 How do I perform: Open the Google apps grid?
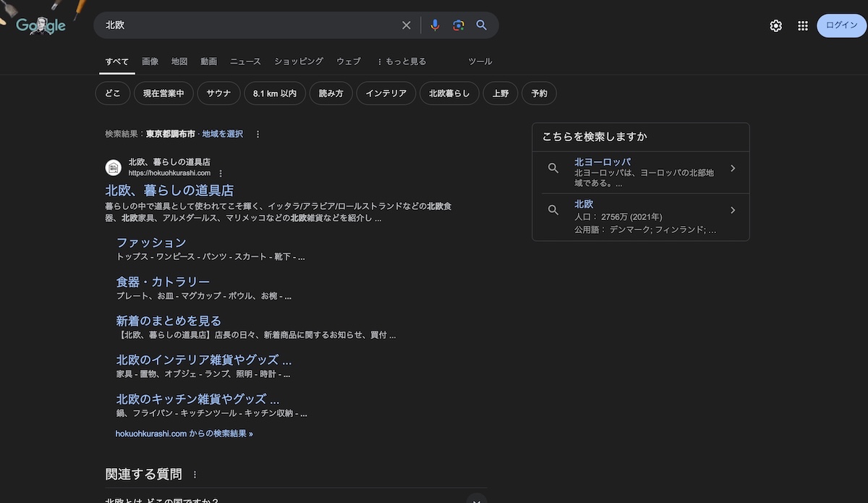[x=802, y=26]
